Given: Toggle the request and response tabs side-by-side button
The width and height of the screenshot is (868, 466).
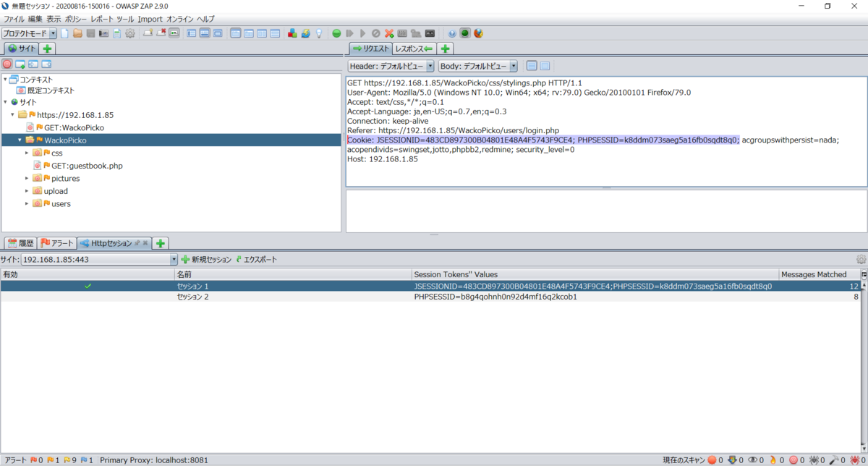Looking at the screenshot, I should [235, 33].
